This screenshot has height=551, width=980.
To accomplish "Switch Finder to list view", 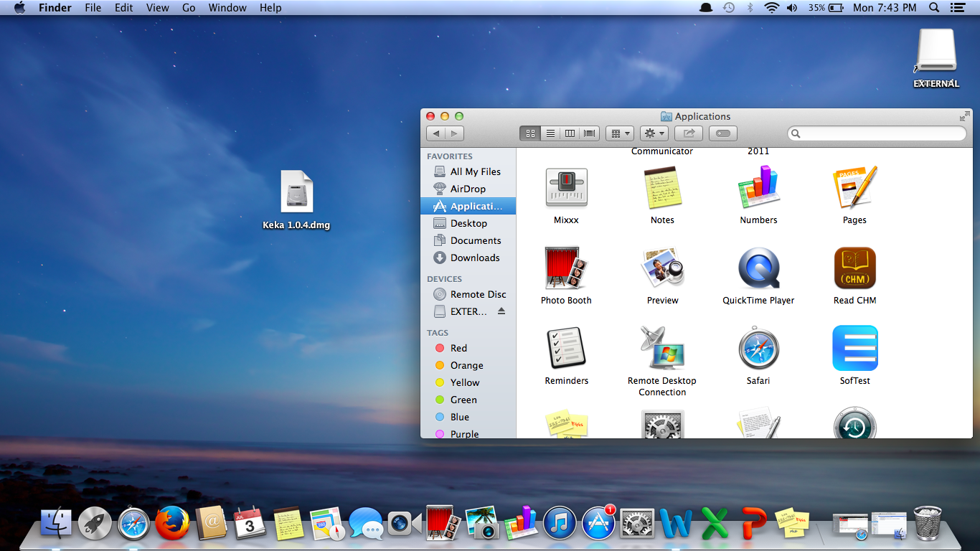I will (x=550, y=133).
